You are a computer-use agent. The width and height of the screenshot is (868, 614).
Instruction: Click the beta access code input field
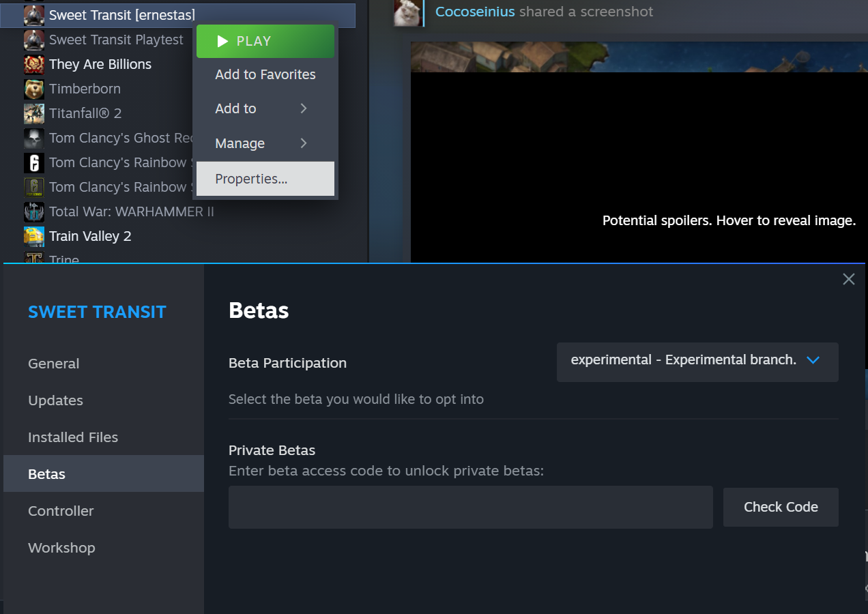[x=470, y=507]
